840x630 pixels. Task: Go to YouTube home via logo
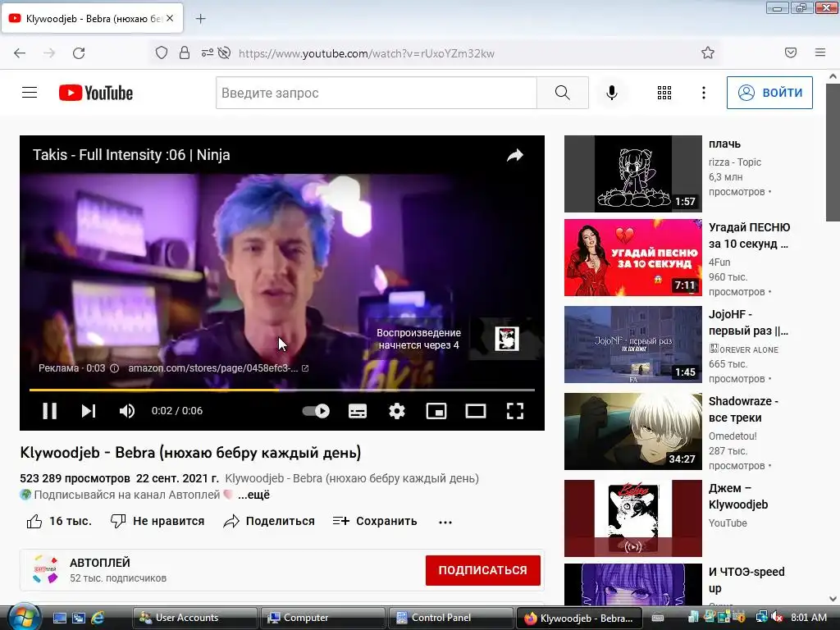point(96,93)
